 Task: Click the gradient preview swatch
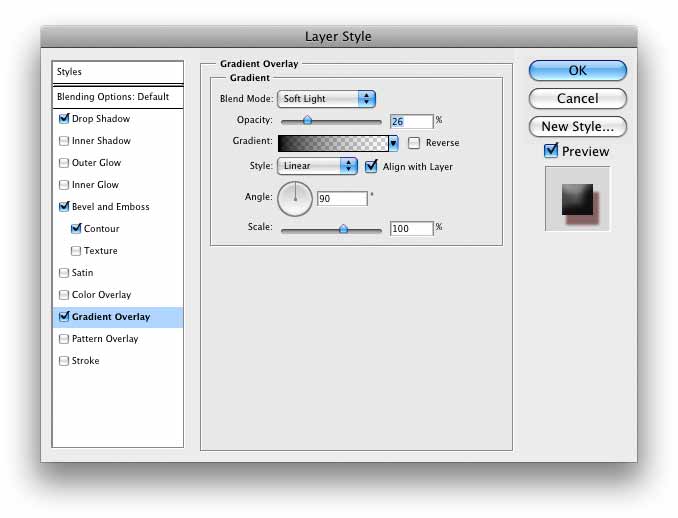(333, 143)
